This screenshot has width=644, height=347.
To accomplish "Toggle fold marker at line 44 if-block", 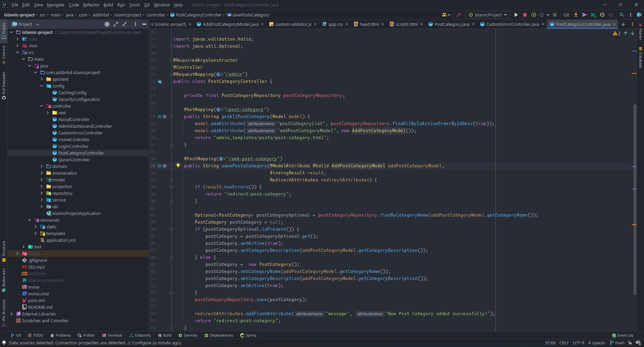I will 171,229.
